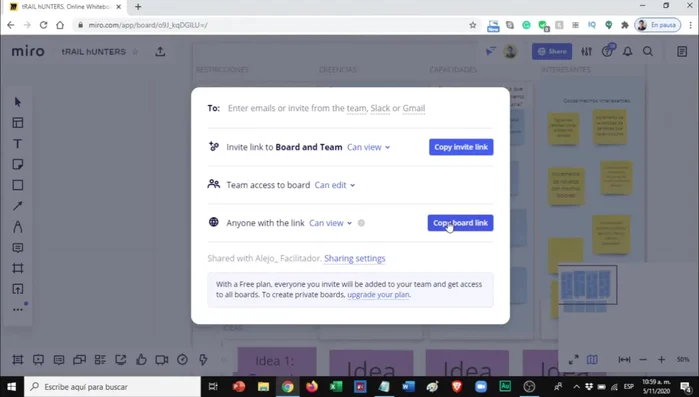Reload the page in Chrome
Screen dimensions: 699x397
[x=43, y=25]
